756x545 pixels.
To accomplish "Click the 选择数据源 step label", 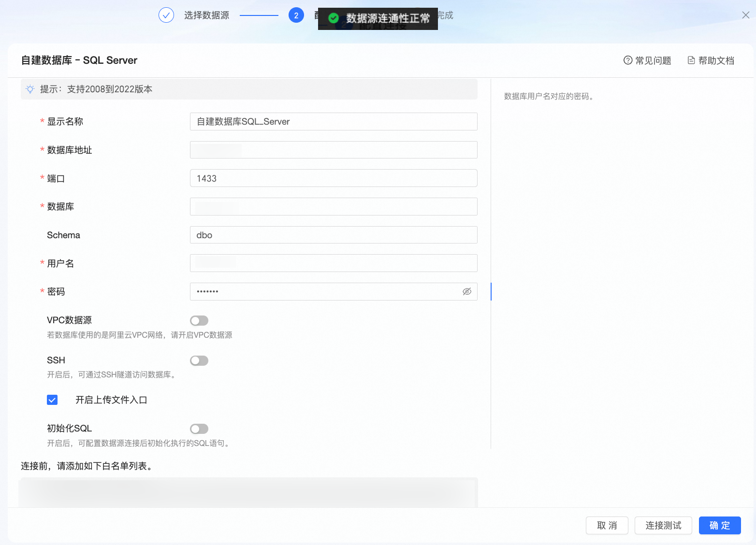I will pos(206,15).
